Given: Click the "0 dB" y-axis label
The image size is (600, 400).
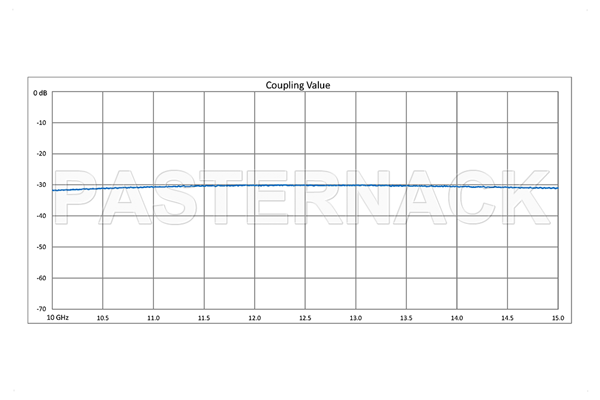Looking at the screenshot, I should tap(40, 92).
